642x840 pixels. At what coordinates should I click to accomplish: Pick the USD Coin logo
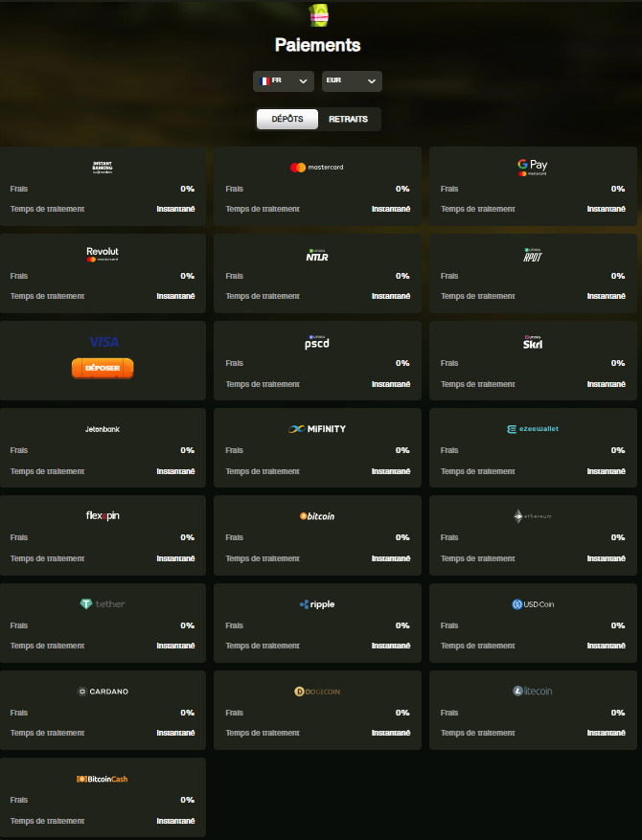(532, 604)
